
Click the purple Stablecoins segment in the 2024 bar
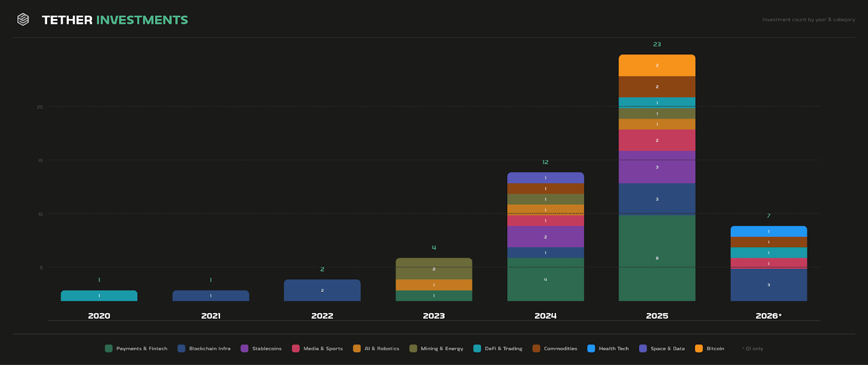pyautogui.click(x=546, y=236)
